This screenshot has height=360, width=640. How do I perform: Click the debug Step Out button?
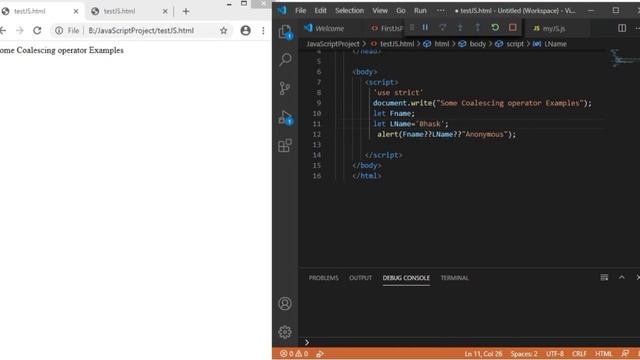[477, 27]
